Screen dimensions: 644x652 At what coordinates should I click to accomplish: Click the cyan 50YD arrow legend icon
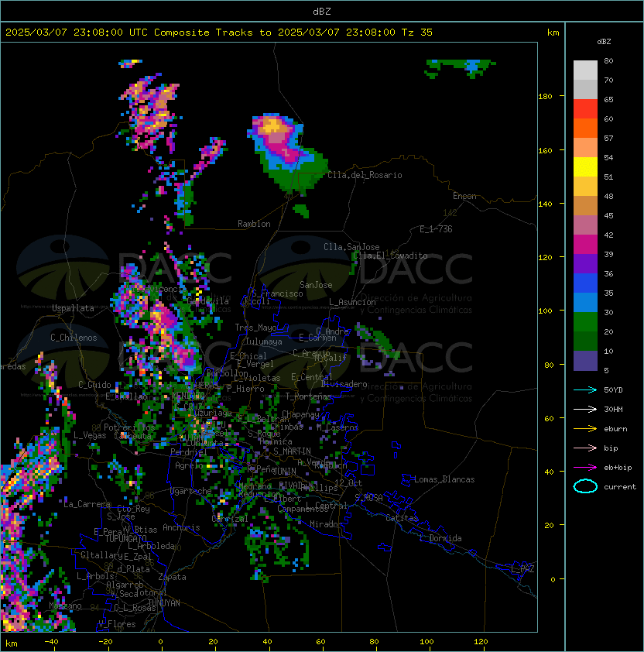pyautogui.click(x=585, y=390)
